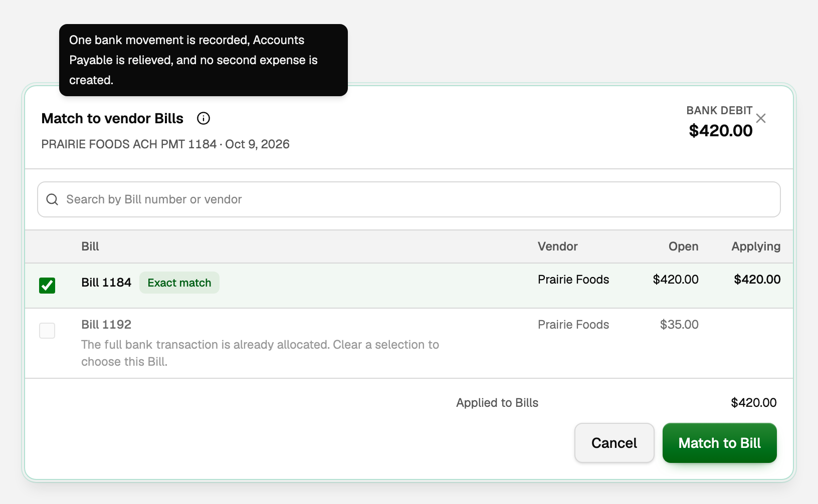The image size is (818, 504).
Task: Click the Applying amount for Bill 1184
Action: (x=757, y=280)
